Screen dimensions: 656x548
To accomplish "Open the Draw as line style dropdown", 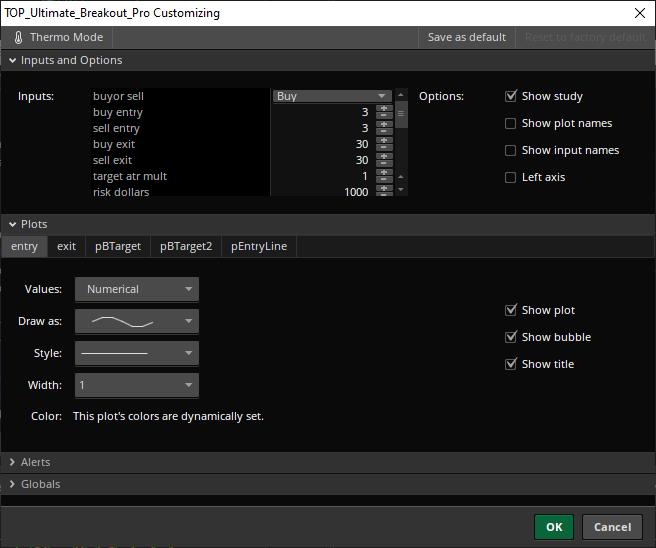I will coord(136,322).
